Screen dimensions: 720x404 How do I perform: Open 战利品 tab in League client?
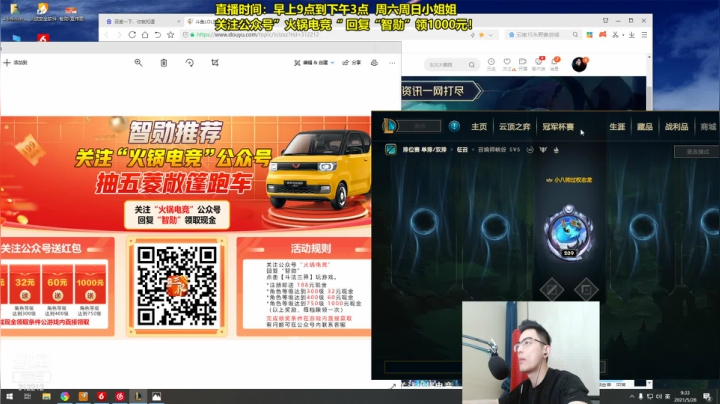click(676, 127)
